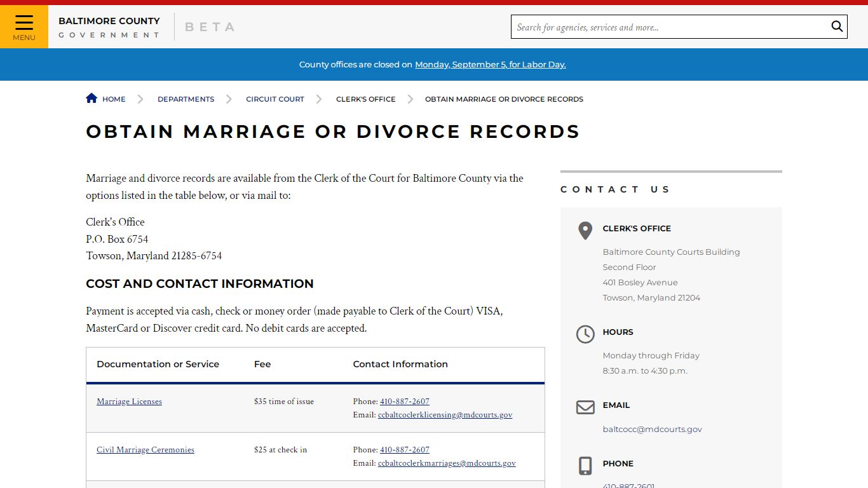
Task: Click the location pin icon beside Clerk's Office
Action: 585,230
